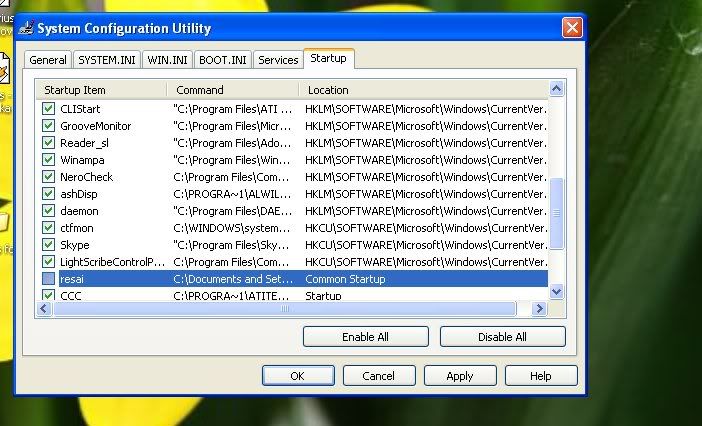Click the horizontal scroll right arrow
Viewport: 702px width, 426px height.
coord(539,308)
